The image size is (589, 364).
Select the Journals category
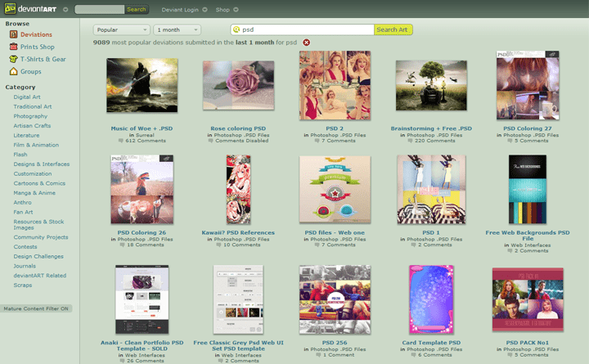click(x=25, y=266)
